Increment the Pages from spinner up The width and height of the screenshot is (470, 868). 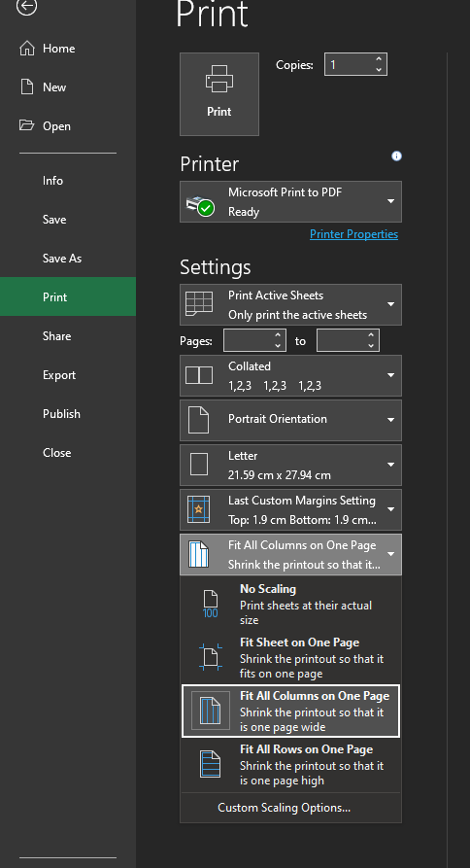coord(278,335)
